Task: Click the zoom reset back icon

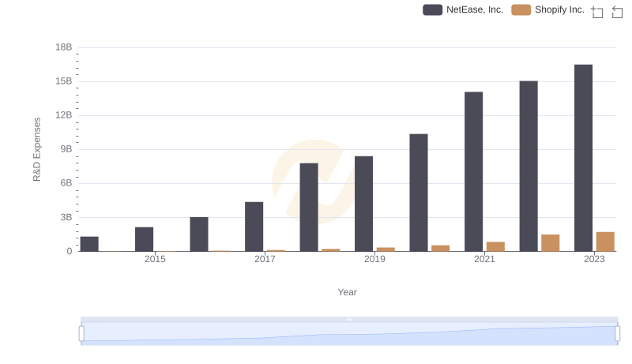Action: [617, 12]
